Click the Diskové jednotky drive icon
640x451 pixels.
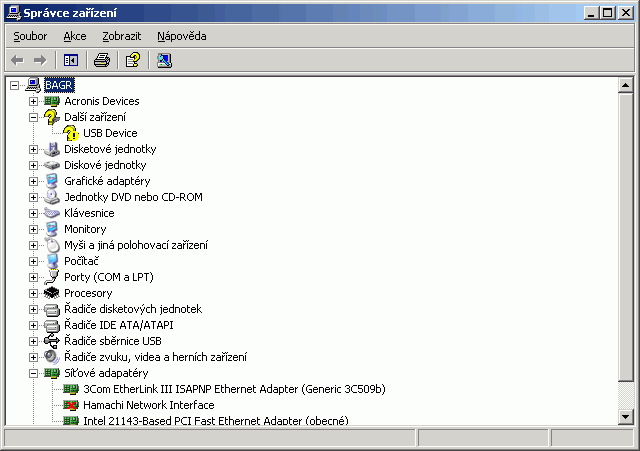point(52,165)
